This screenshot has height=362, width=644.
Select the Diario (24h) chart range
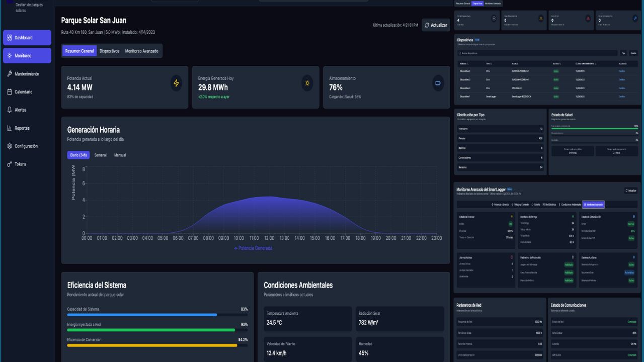(x=78, y=155)
